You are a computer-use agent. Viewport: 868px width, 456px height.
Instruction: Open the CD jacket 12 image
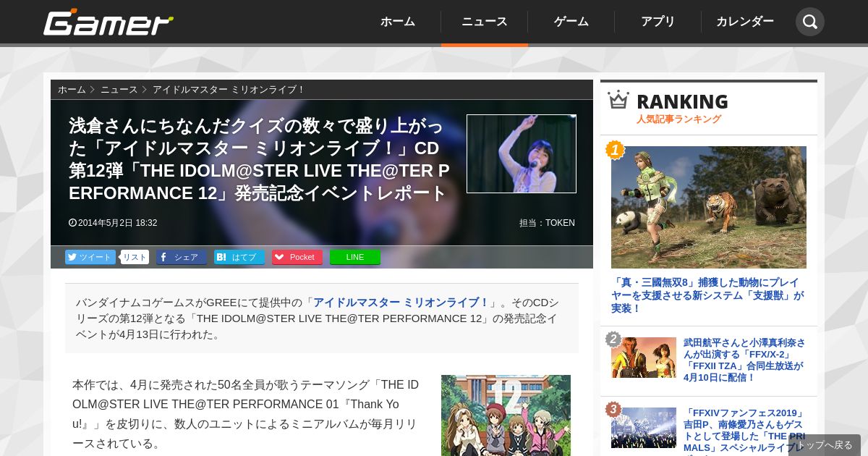506,415
